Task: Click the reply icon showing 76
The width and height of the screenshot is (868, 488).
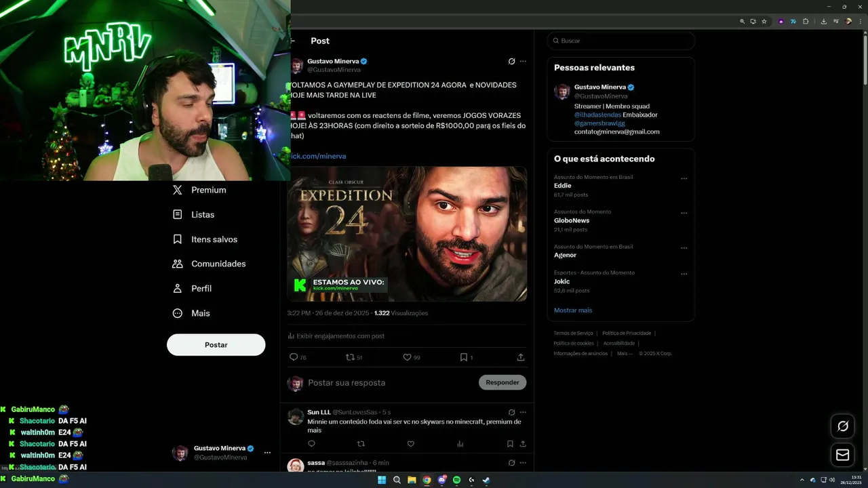Action: (294, 357)
